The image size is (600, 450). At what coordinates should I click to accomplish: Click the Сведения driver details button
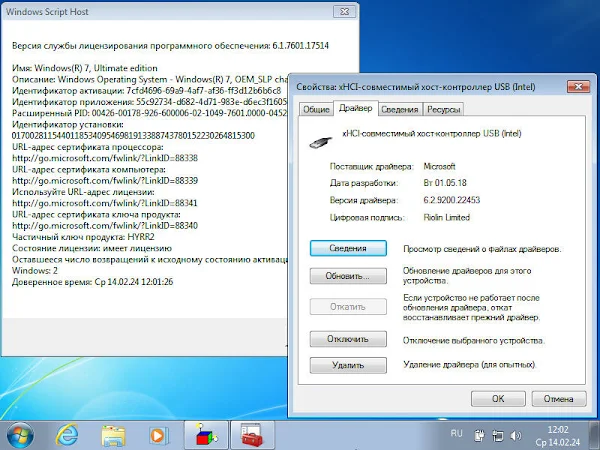tap(348, 248)
